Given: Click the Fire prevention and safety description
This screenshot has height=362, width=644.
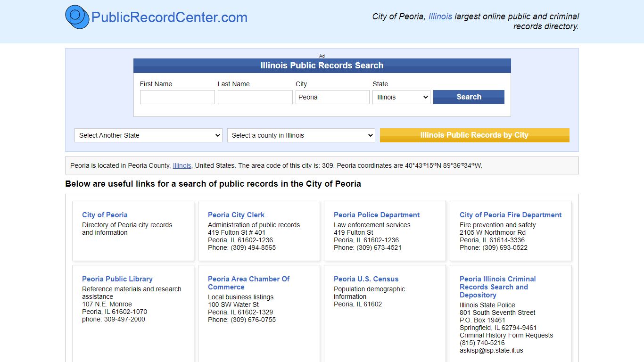Looking at the screenshot, I should [x=497, y=225].
